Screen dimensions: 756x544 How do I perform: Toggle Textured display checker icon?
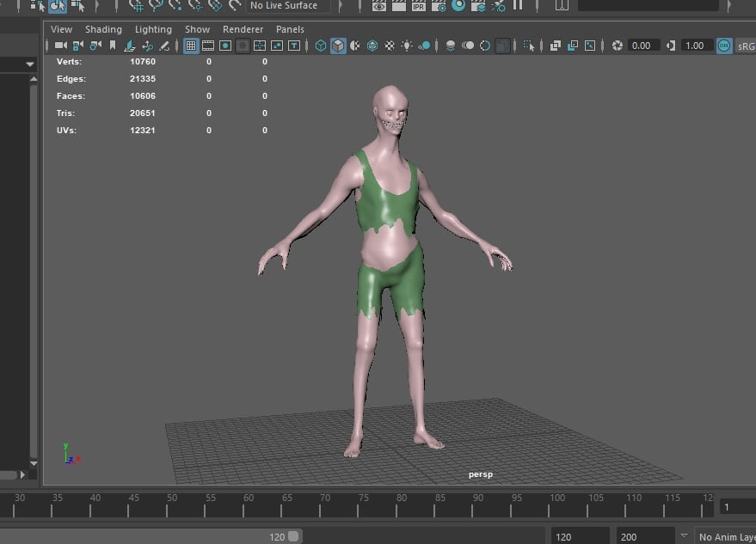coord(390,46)
